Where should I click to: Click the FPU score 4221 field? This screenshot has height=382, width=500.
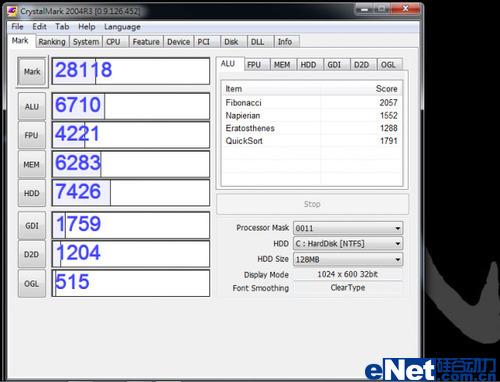(131, 135)
